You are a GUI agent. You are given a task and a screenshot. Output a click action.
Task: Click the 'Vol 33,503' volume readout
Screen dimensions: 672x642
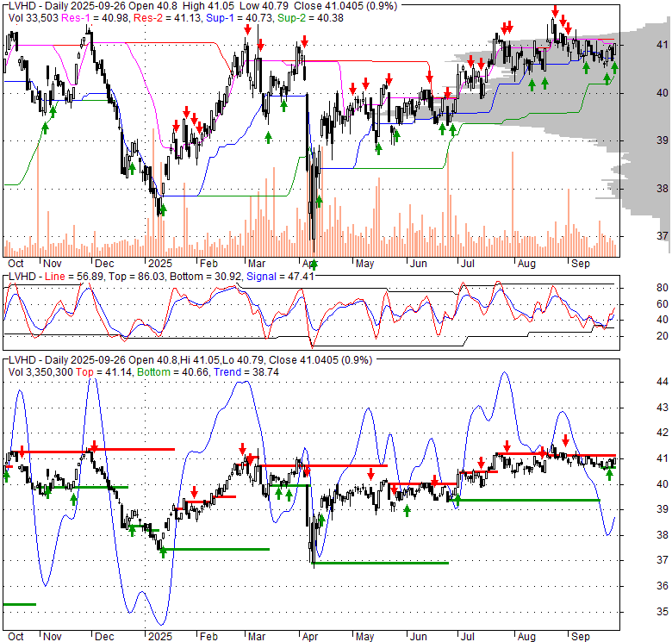pyautogui.click(x=33, y=18)
